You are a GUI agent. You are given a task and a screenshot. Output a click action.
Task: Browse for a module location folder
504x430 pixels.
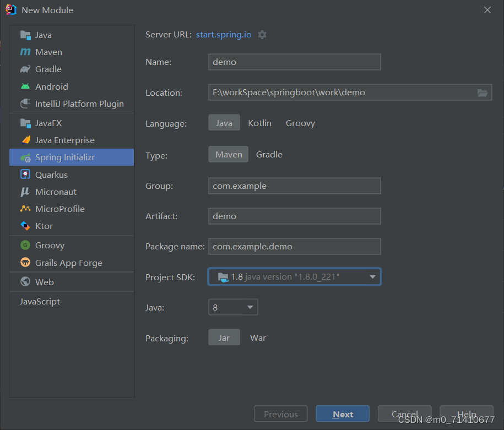click(482, 92)
